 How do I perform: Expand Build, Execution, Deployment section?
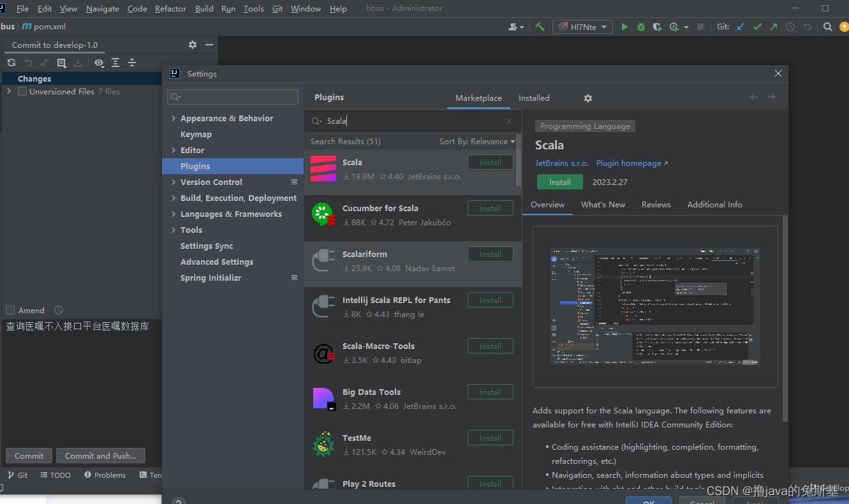[x=173, y=198]
